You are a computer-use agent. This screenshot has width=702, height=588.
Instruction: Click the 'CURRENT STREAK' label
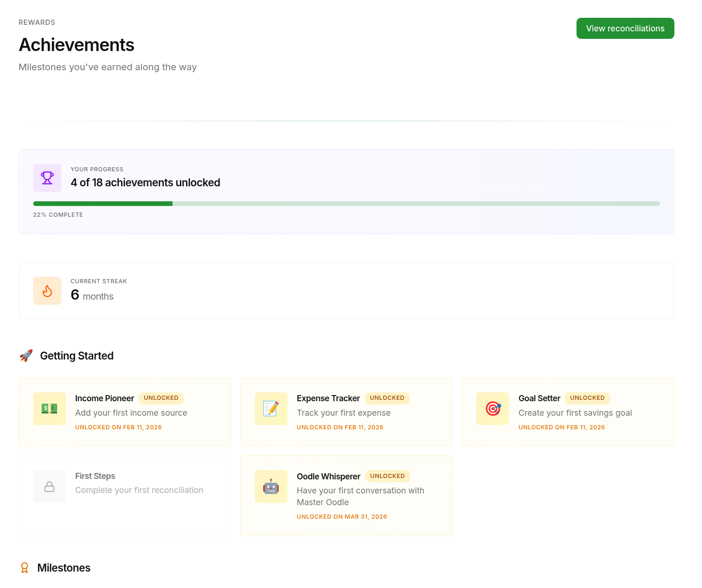(99, 281)
